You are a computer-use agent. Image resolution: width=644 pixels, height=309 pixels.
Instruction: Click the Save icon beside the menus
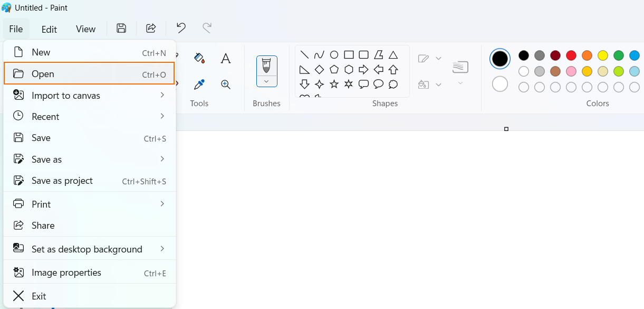(x=121, y=28)
